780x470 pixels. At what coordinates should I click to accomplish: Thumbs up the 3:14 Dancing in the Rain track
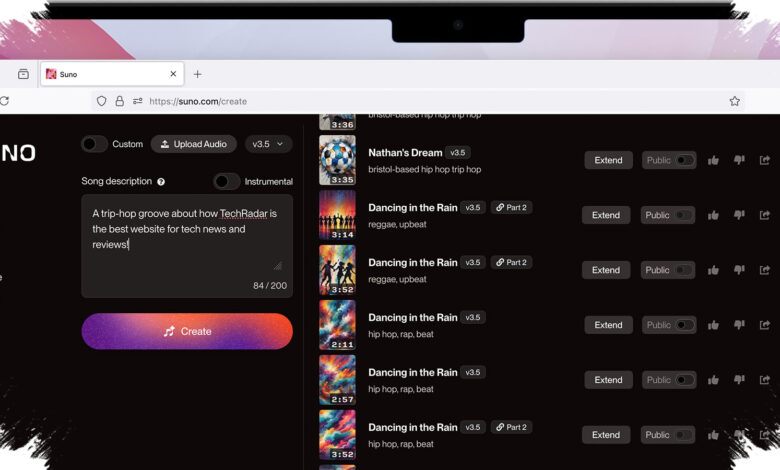pyautogui.click(x=713, y=215)
